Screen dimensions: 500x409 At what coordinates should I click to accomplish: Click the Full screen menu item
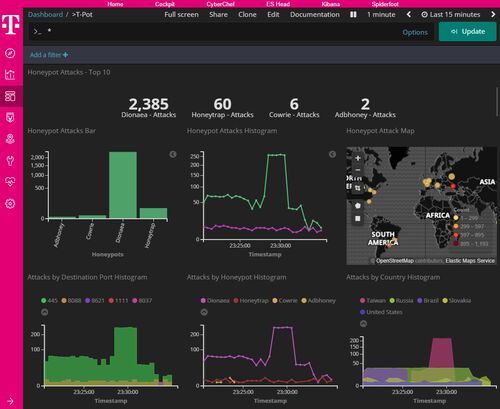click(181, 15)
